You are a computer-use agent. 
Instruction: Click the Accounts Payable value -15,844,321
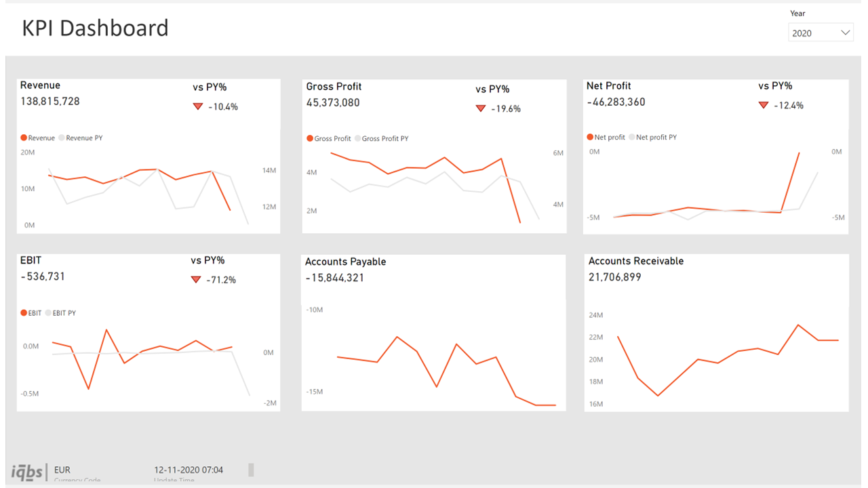(x=334, y=278)
